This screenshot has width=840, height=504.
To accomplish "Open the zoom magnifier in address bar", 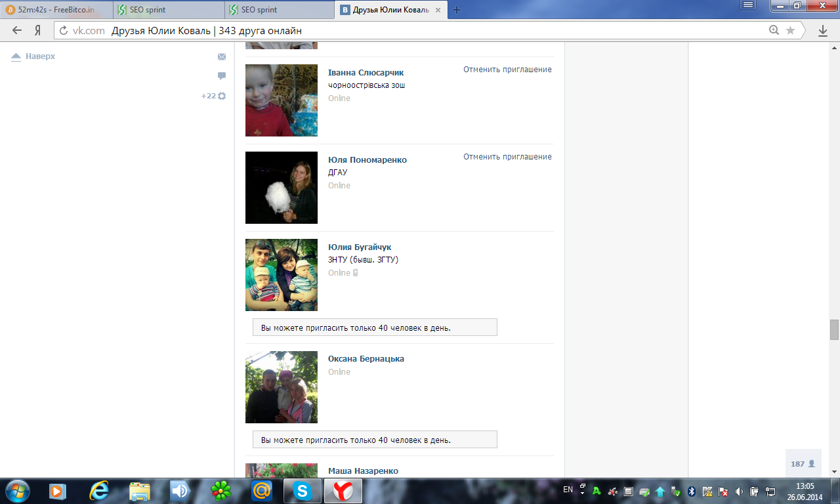I will (x=774, y=30).
